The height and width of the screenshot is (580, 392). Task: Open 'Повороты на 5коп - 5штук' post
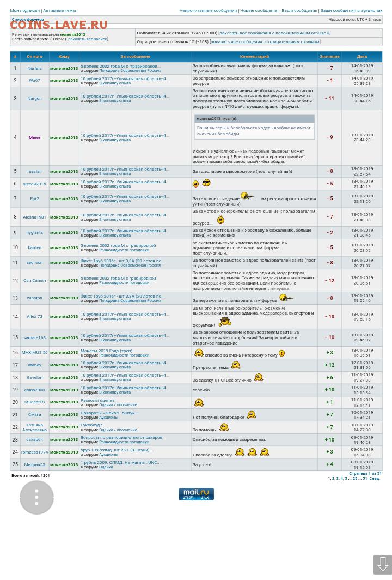tap(110, 413)
